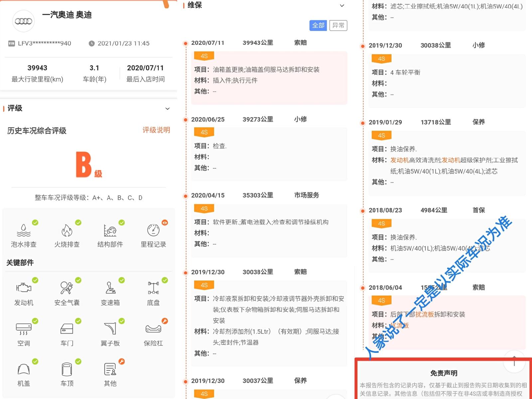Open the 火烧排查 fire check icon
Screen dimensions: 532x399
(x=67, y=230)
